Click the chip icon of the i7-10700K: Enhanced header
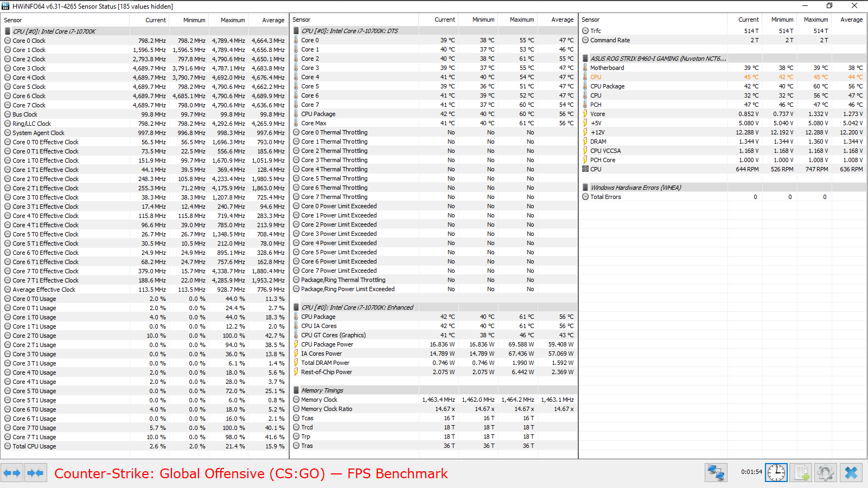The width and height of the screenshot is (868, 488). (296, 307)
